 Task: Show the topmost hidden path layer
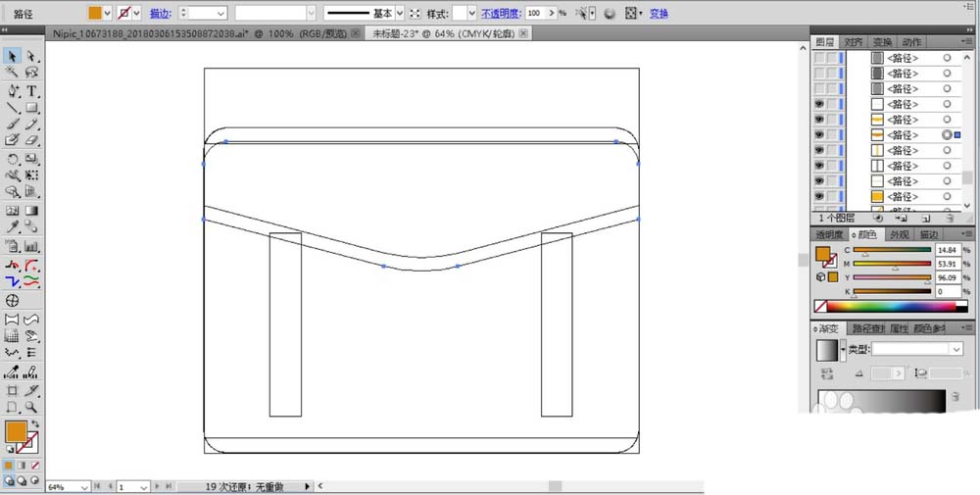tap(818, 58)
